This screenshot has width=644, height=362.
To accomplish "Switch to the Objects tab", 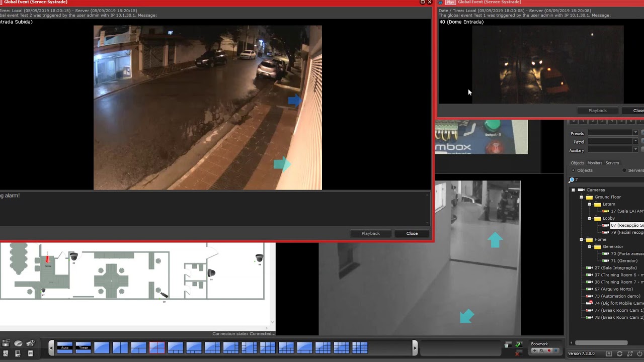I will [x=578, y=163].
